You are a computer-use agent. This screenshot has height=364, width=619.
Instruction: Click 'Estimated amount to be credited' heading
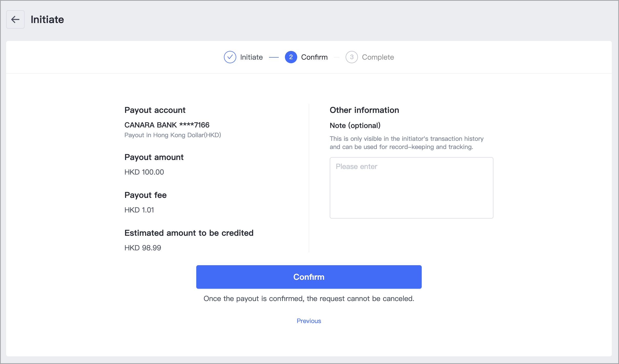pos(189,233)
